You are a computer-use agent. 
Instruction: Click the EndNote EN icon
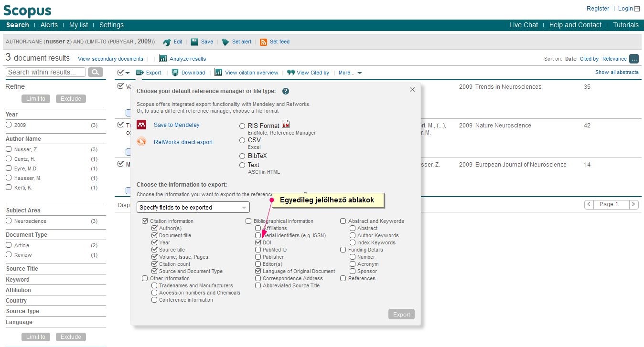(286, 124)
